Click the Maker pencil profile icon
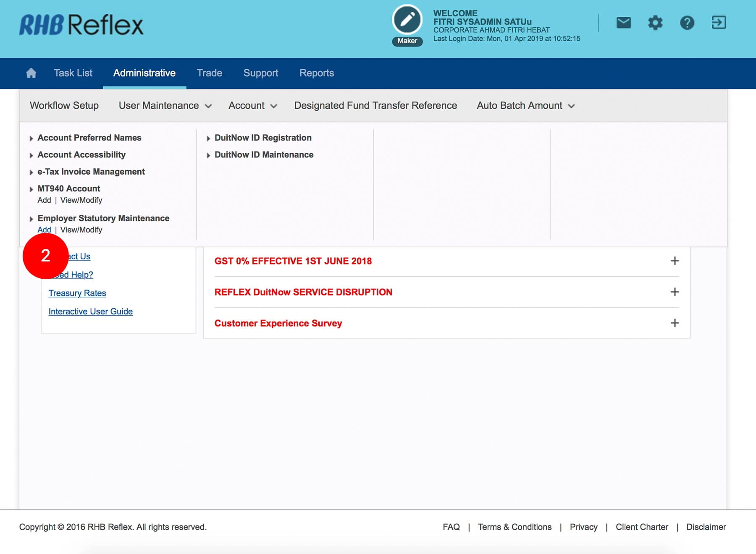The image size is (756, 554). (407, 20)
